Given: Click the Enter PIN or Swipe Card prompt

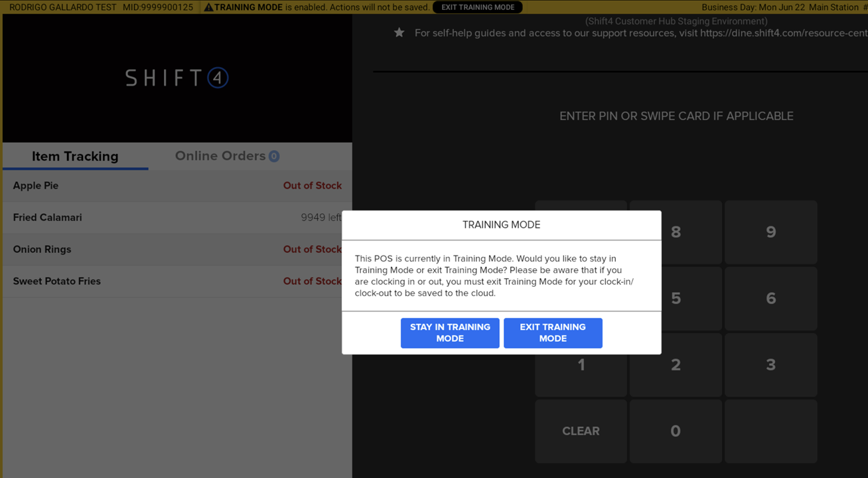Looking at the screenshot, I should tap(676, 116).
